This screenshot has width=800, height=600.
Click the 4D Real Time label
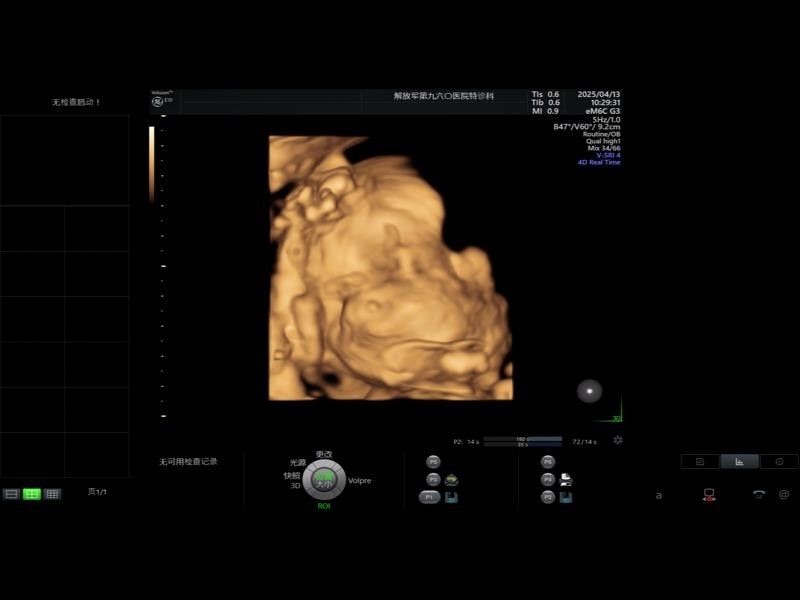pos(599,162)
